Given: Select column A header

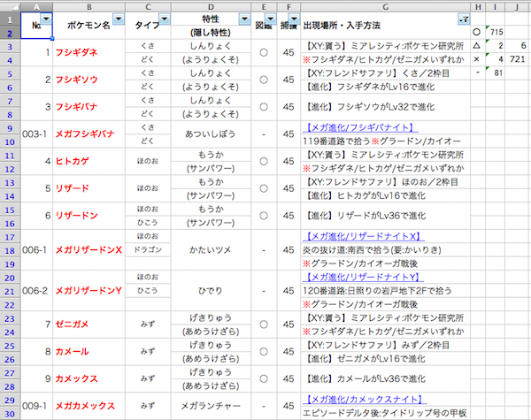Looking at the screenshot, I should pyautogui.click(x=36, y=7).
